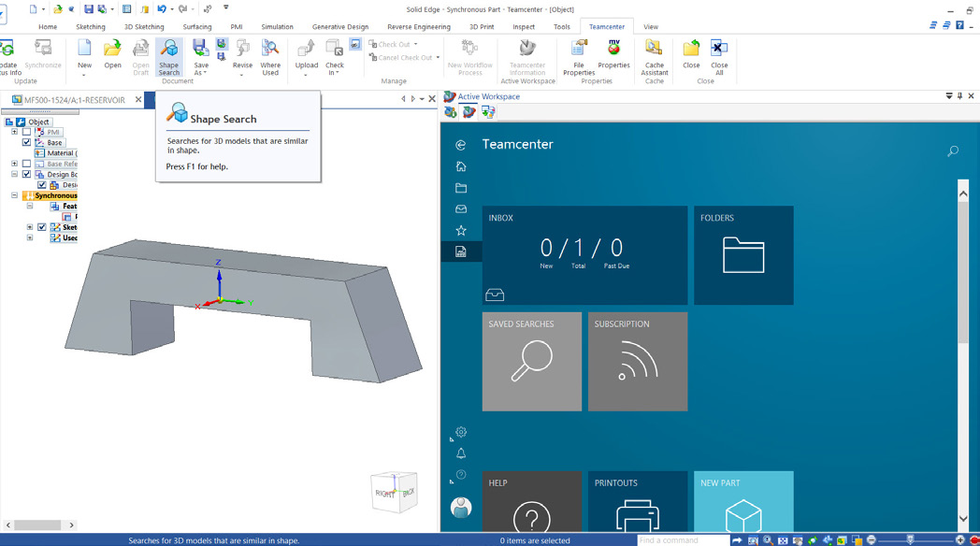Expand the Base Reference tree node
The height and width of the screenshot is (546, 980).
(x=16, y=164)
